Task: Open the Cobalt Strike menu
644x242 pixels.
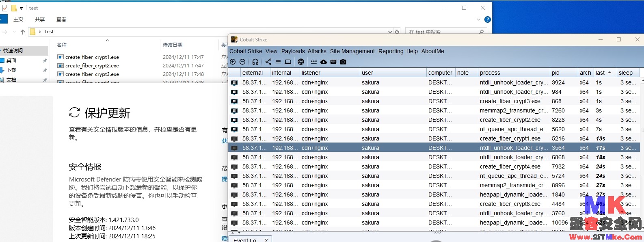Action: tap(246, 51)
